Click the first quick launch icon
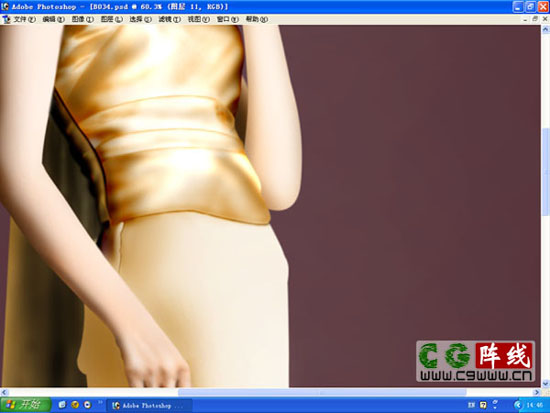This screenshot has width=550, height=413. pos(62,405)
